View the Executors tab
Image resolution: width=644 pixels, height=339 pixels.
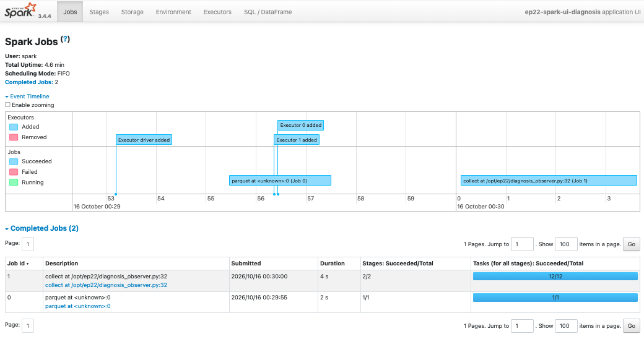[x=217, y=12]
